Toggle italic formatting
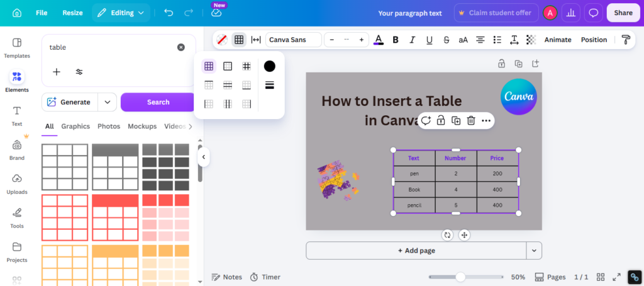The width and height of the screenshot is (644, 286). [413, 40]
